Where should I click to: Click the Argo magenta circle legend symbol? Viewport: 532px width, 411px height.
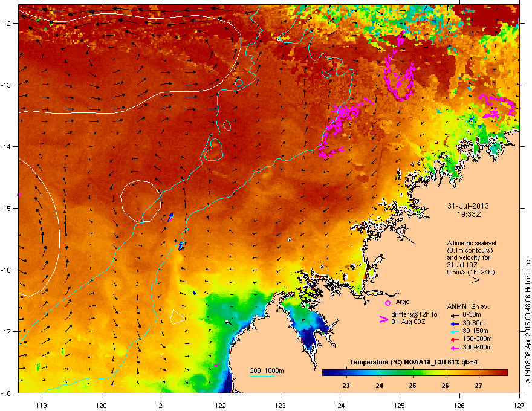(388, 303)
